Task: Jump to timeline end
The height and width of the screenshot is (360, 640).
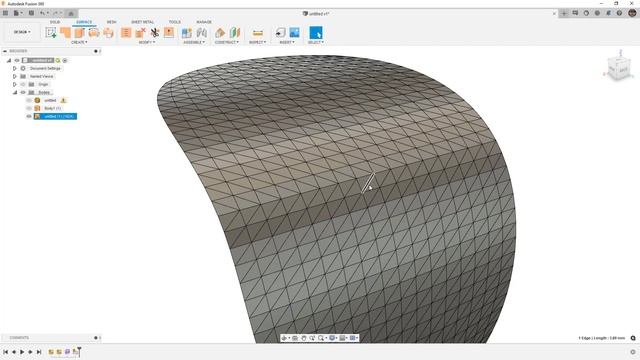Action: (x=39, y=352)
